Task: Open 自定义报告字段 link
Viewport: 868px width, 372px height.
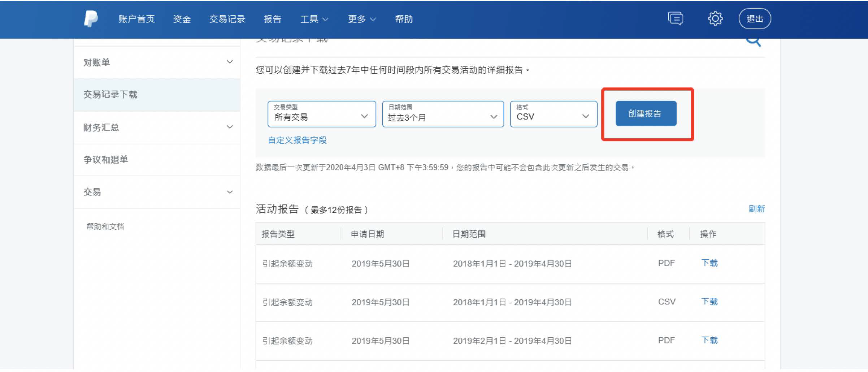Action: pos(297,140)
